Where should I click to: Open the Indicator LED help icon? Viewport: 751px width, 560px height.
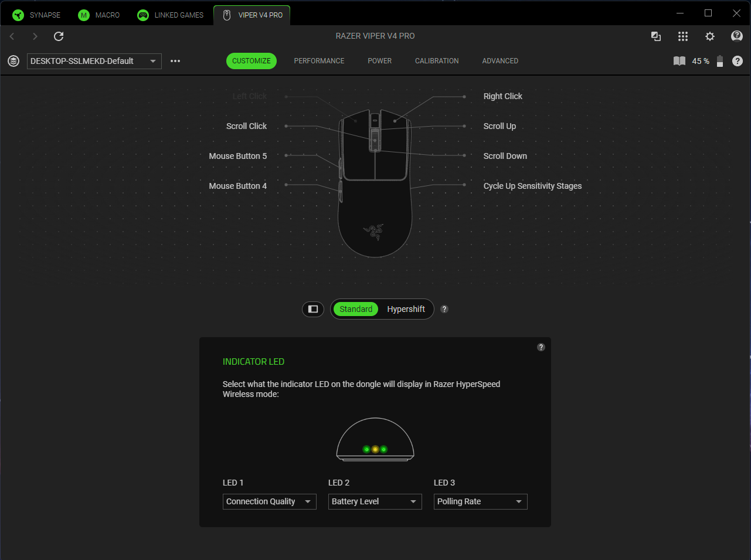[x=541, y=347]
